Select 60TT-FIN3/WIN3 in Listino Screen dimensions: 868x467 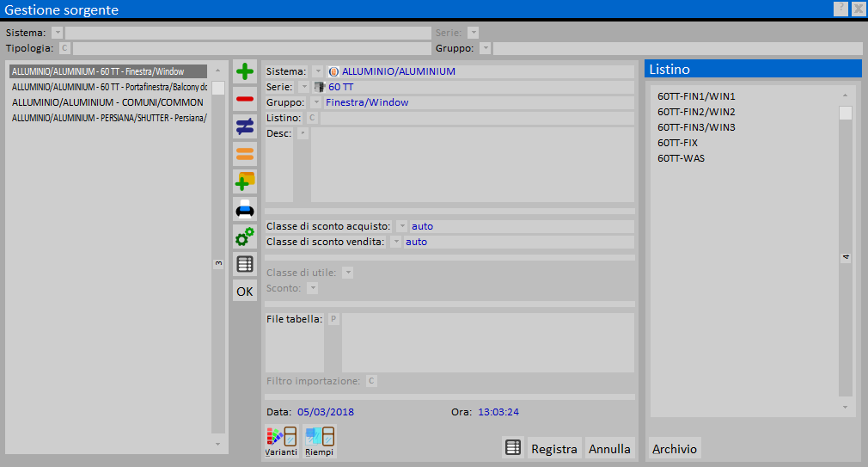pos(696,127)
